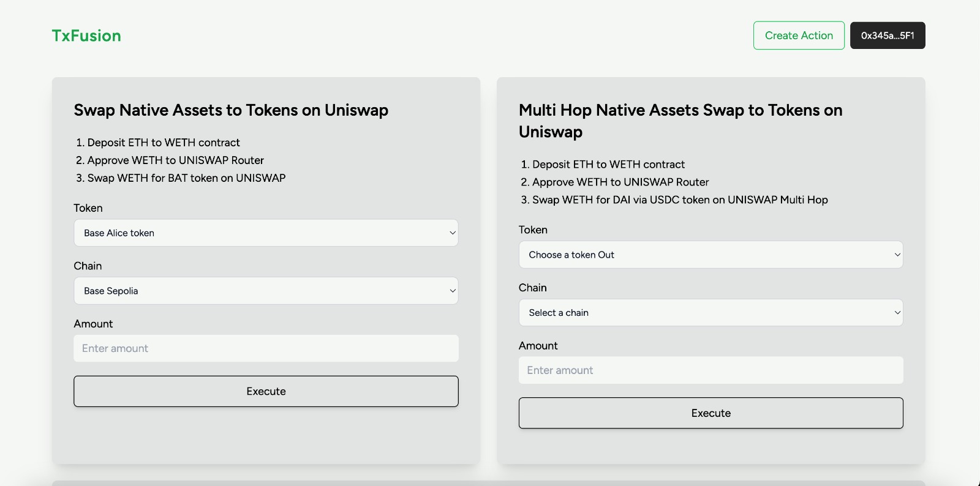
Task: Click the Token label above Base Alice token
Action: 88,208
